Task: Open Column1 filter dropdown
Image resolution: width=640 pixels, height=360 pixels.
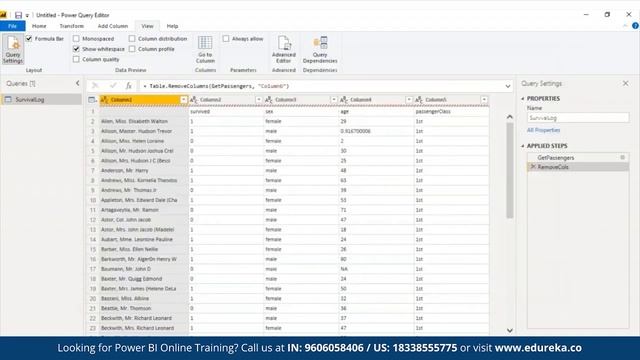Action: (184, 100)
